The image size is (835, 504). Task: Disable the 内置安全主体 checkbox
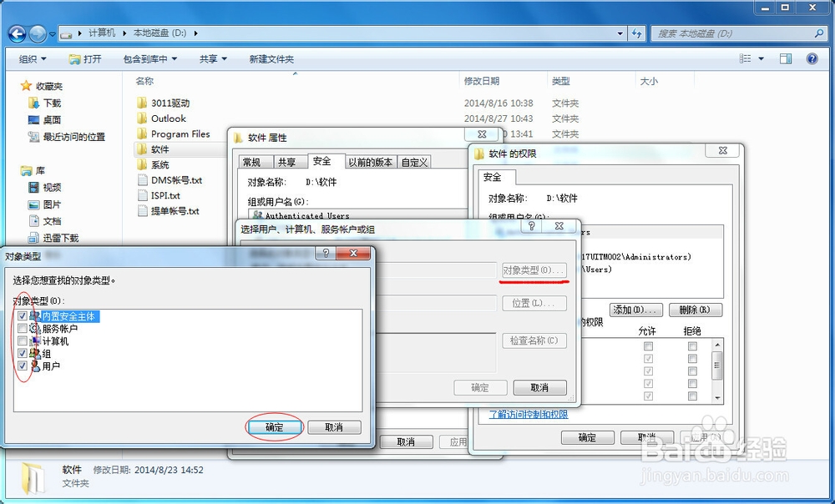coord(23,316)
